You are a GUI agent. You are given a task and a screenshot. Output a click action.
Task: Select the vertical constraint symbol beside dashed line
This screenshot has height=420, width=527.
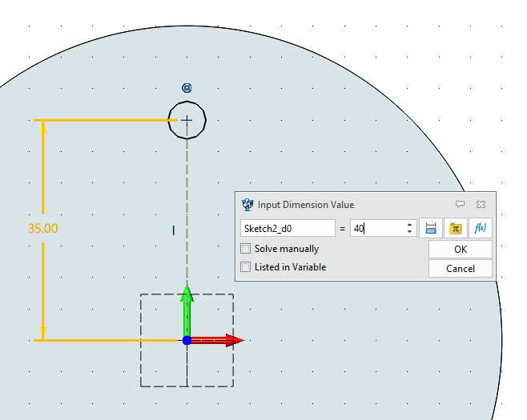[174, 230]
